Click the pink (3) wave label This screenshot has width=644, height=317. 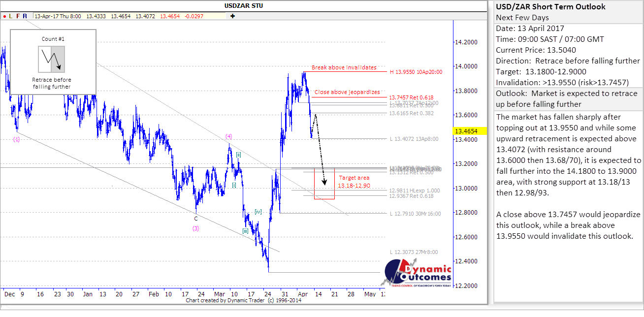pyautogui.click(x=195, y=228)
